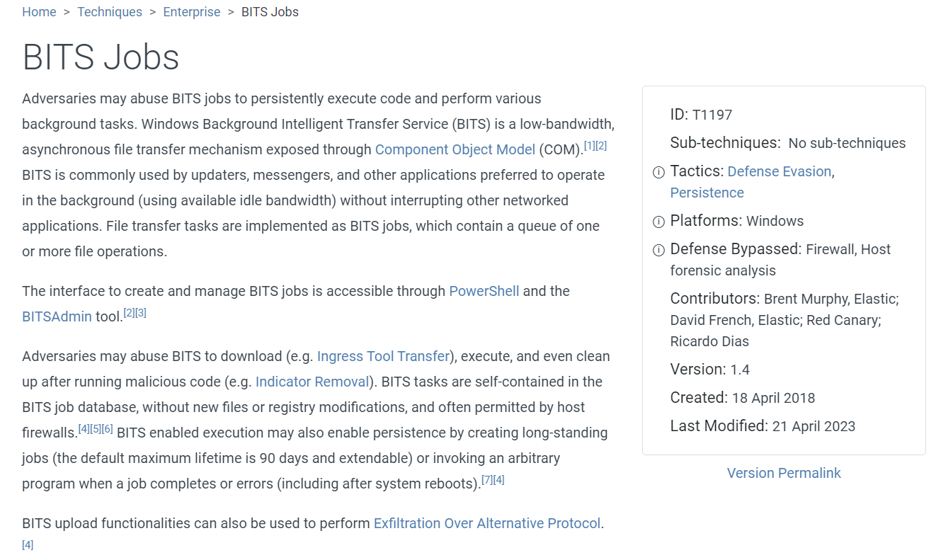Open citation [4] below the Exfiltration paragraph
Viewport: 931px width, 560px height.
(28, 545)
